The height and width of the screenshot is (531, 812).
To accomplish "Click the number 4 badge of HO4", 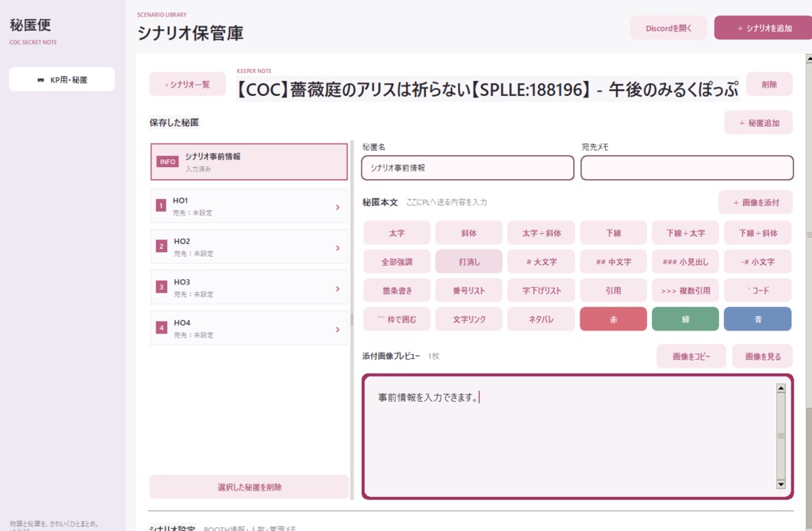I will [x=161, y=327].
